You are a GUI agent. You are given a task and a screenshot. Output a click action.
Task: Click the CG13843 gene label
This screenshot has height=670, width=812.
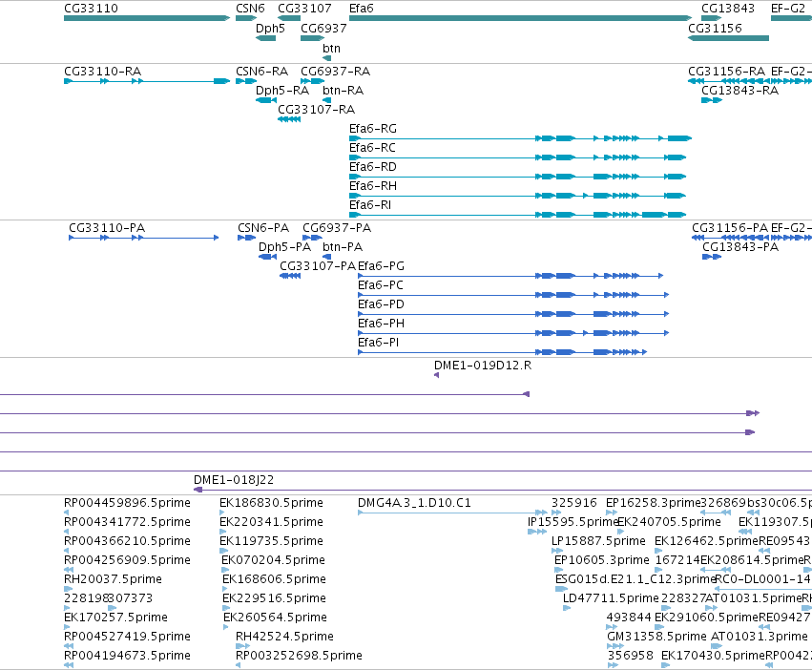pyautogui.click(x=728, y=9)
